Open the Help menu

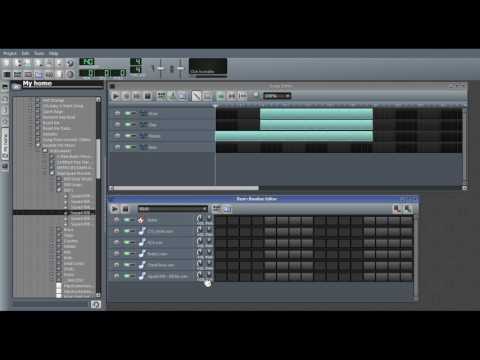coord(54,53)
